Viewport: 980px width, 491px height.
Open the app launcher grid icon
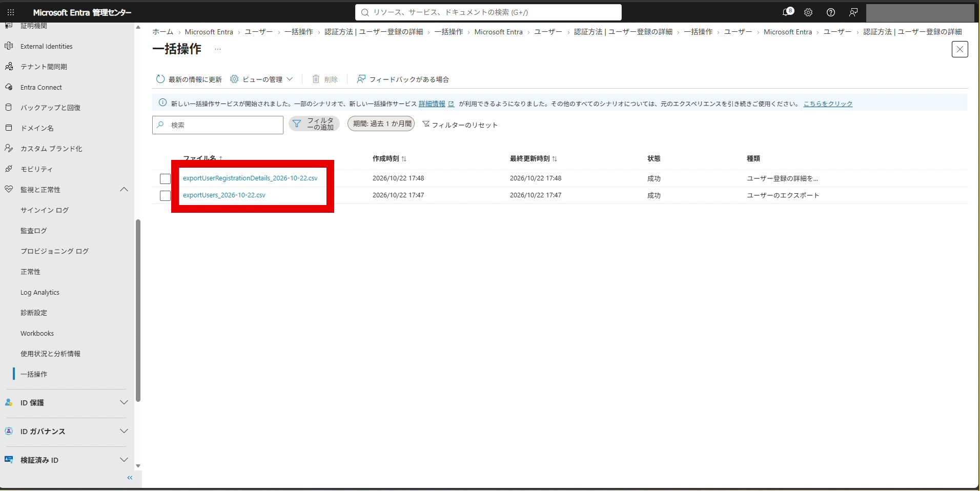tap(11, 12)
